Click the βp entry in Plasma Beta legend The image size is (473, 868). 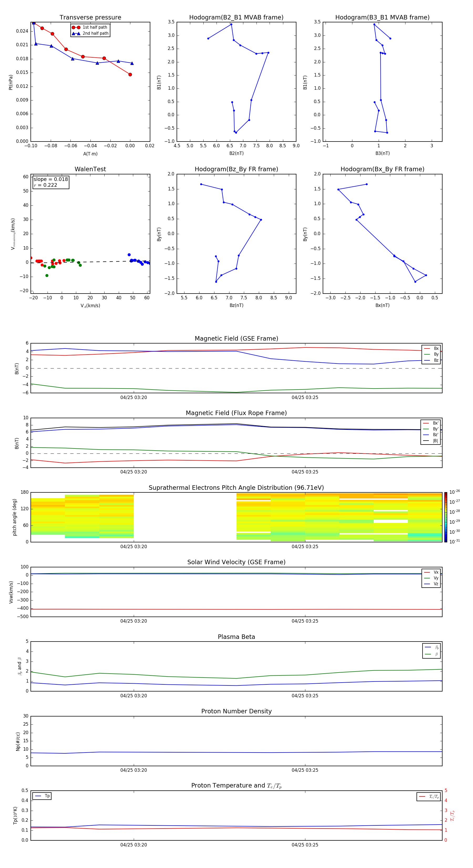click(x=431, y=647)
